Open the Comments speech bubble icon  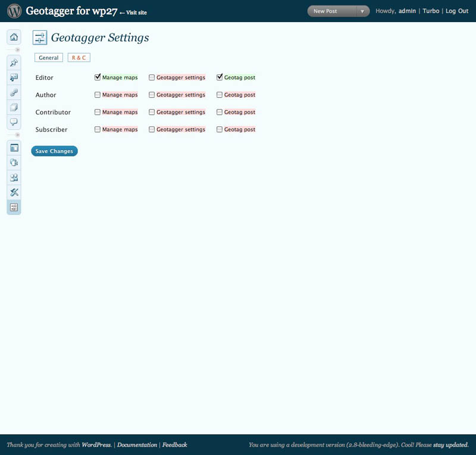tap(14, 122)
